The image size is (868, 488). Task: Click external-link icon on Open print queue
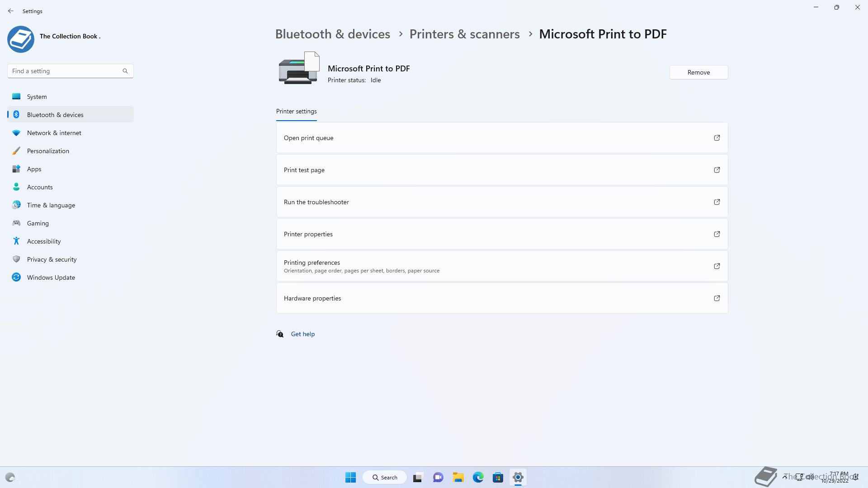[717, 138]
